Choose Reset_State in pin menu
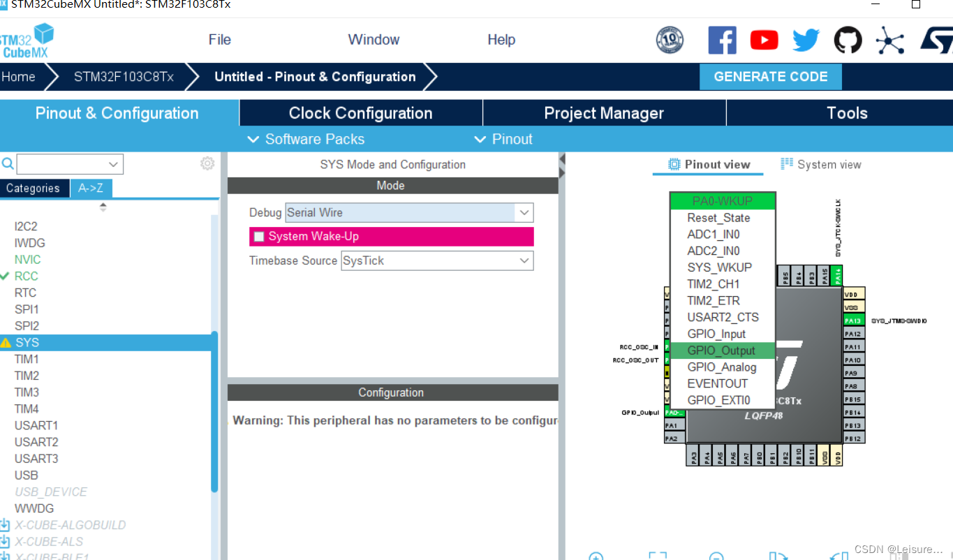The width and height of the screenshot is (953, 560). pyautogui.click(x=722, y=218)
